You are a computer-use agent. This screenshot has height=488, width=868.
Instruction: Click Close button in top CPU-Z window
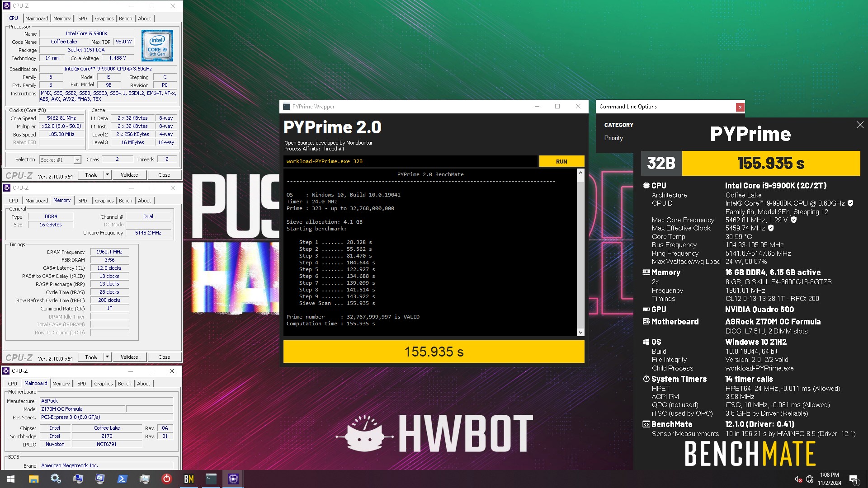[x=164, y=175]
